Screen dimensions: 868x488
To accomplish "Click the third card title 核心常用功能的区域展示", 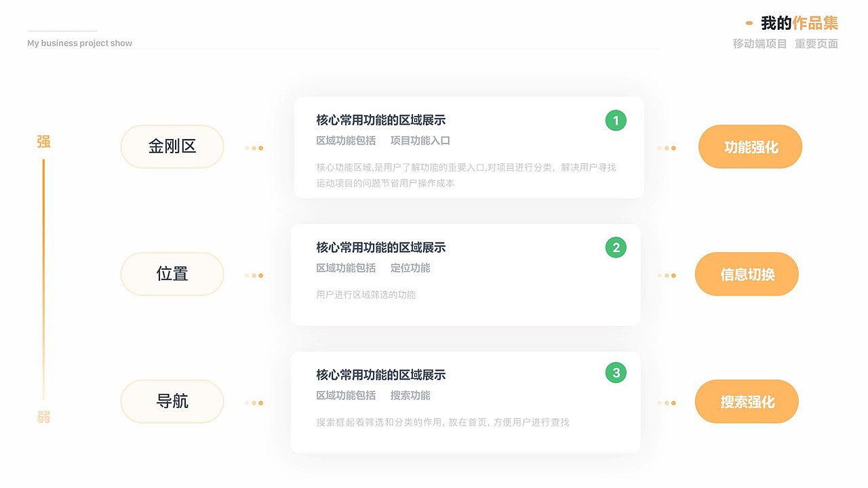I will pos(381,375).
